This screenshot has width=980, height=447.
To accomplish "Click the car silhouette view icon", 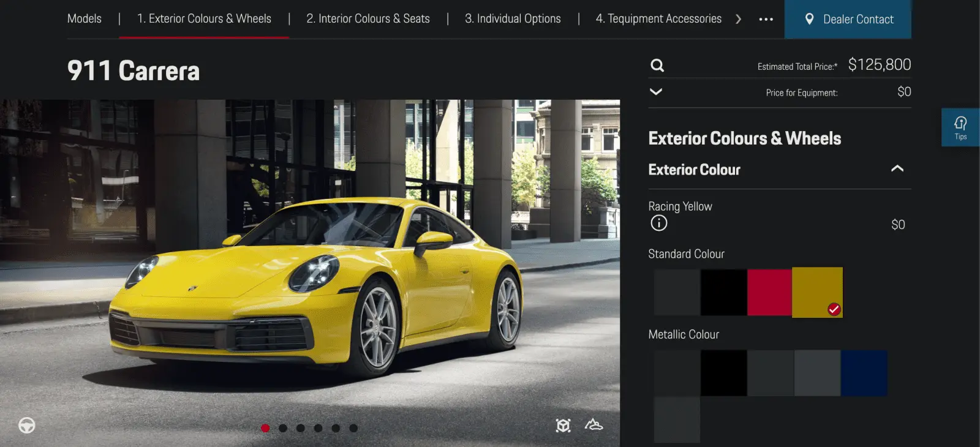I will pyautogui.click(x=594, y=424).
